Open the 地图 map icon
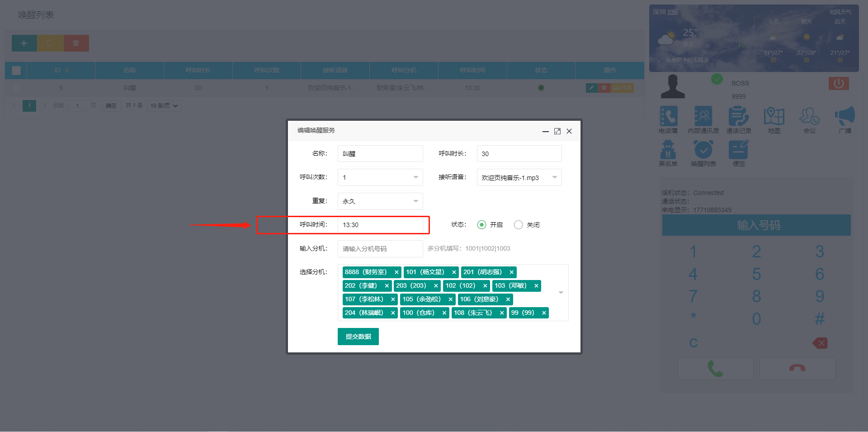 tap(774, 117)
